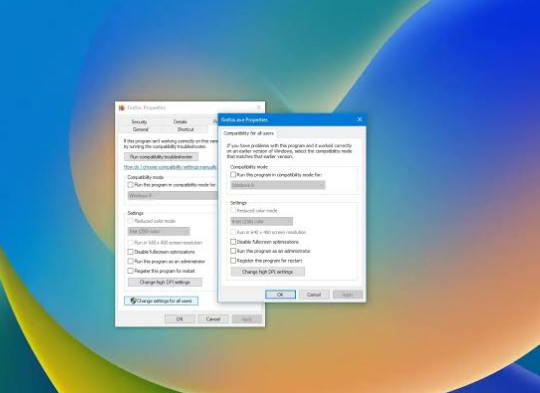Open the Shortcut tab
This screenshot has height=393, width=540.
[x=186, y=129]
